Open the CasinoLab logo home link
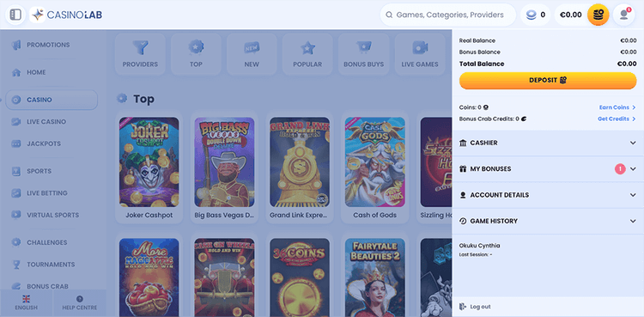Image resolution: width=644 pixels, height=317 pixels. pos(66,15)
